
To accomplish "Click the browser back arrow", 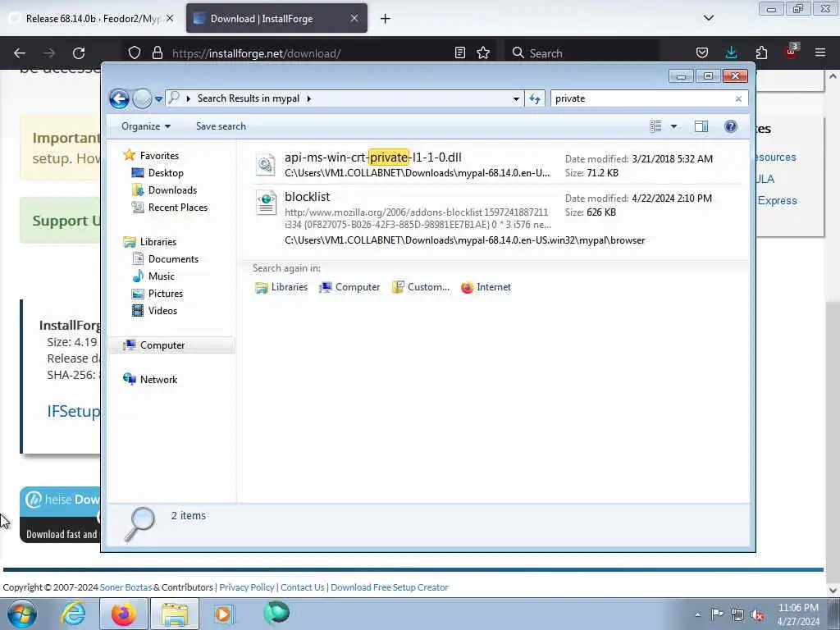I will (x=20, y=53).
